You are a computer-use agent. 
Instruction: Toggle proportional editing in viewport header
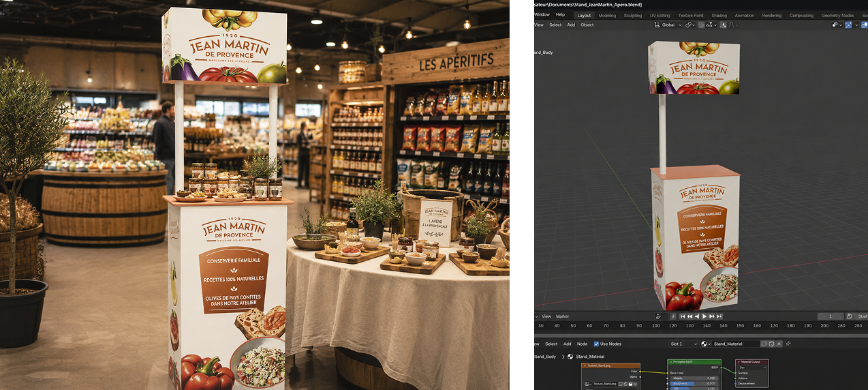coord(723,25)
